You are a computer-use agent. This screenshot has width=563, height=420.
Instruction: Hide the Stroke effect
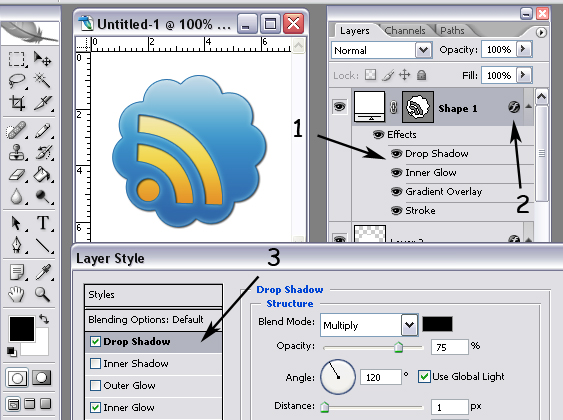[396, 210]
